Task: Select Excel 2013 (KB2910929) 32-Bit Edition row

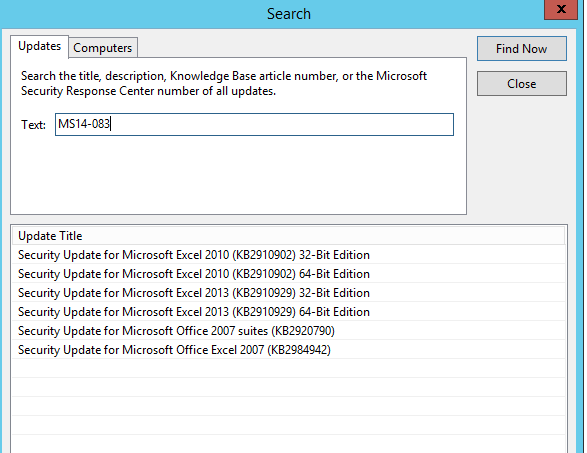Action: (288, 293)
